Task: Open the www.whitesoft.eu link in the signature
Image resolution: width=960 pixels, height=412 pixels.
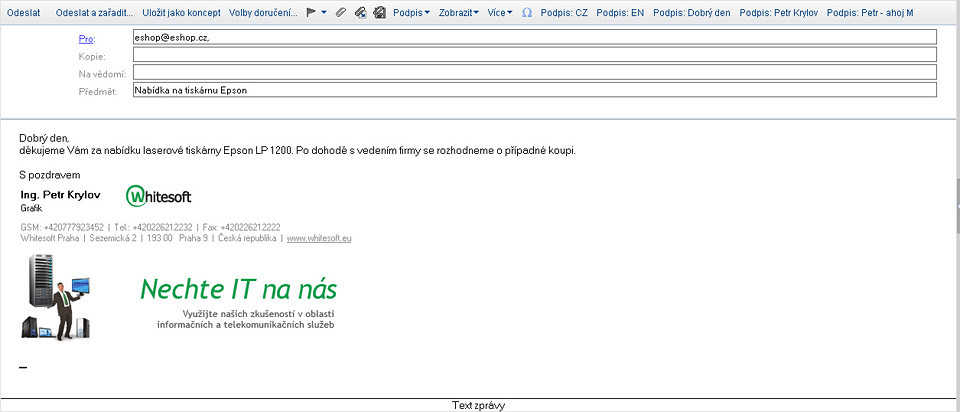Action: [x=318, y=238]
